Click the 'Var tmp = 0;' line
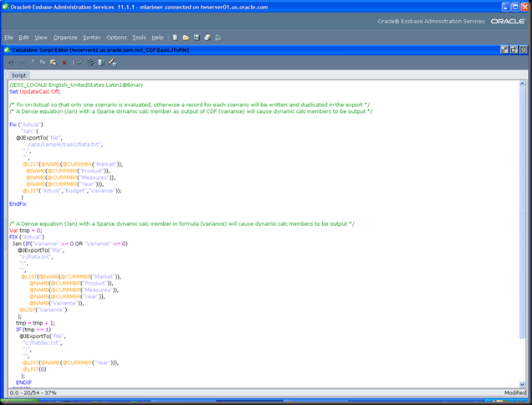Screen dimensions: 532x405 coord(26,230)
